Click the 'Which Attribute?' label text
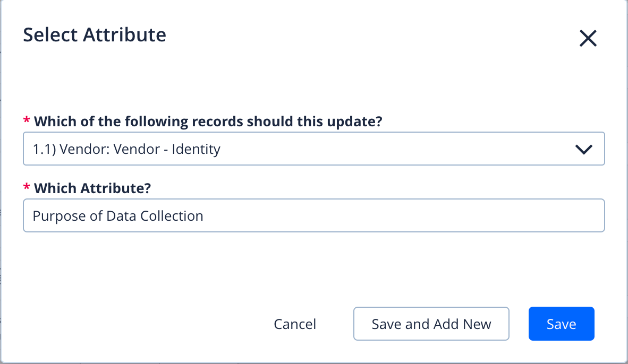Screen dimensions: 628x364 point(93,188)
